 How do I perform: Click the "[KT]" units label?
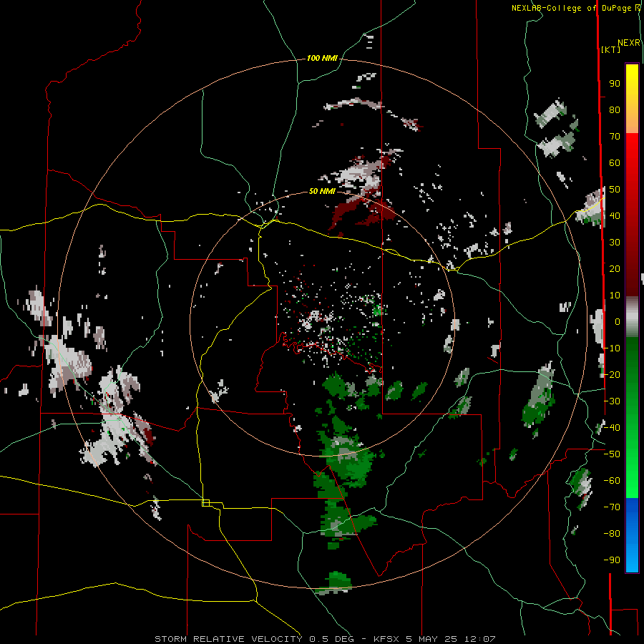click(x=610, y=49)
